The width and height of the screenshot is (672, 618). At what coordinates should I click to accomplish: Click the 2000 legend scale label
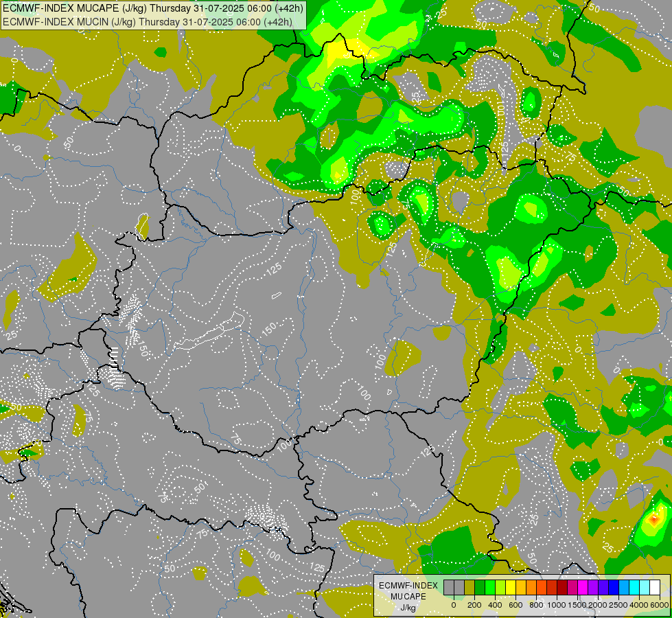(x=598, y=605)
